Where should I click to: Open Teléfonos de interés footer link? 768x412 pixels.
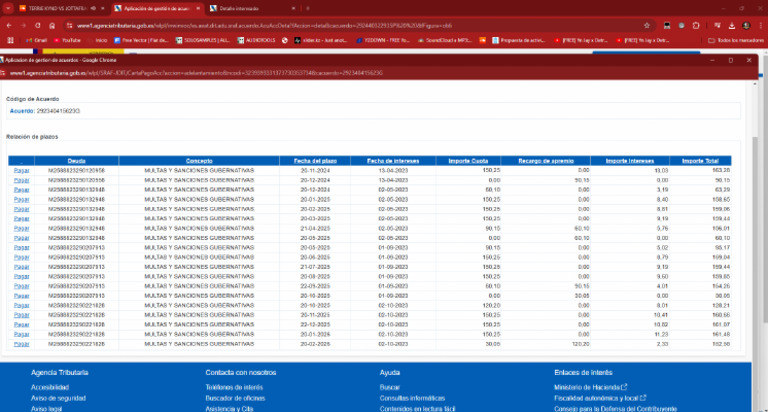point(234,387)
